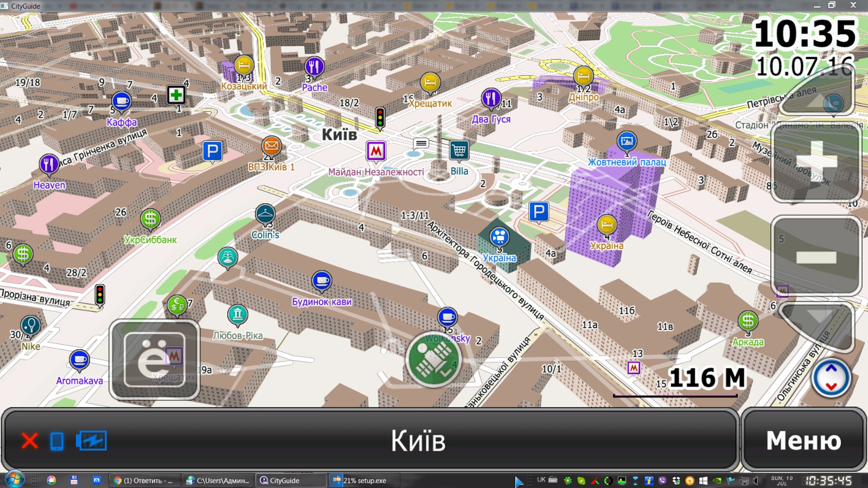The image size is (868, 488).
Task: Click the green GPS satellite icon
Action: click(433, 360)
